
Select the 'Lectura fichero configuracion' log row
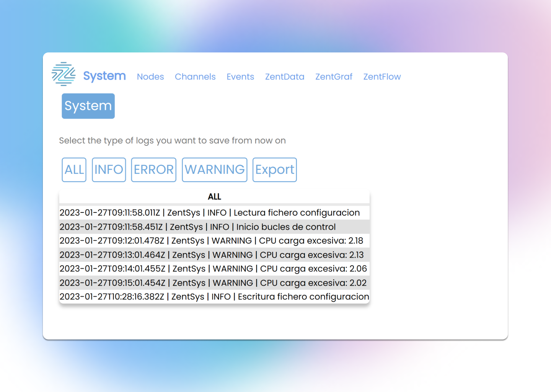tap(214, 212)
